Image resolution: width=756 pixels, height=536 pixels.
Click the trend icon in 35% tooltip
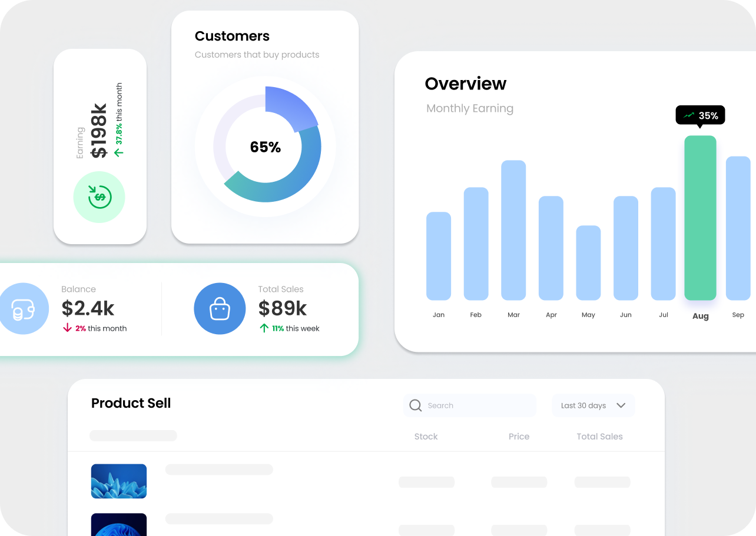pyautogui.click(x=688, y=115)
